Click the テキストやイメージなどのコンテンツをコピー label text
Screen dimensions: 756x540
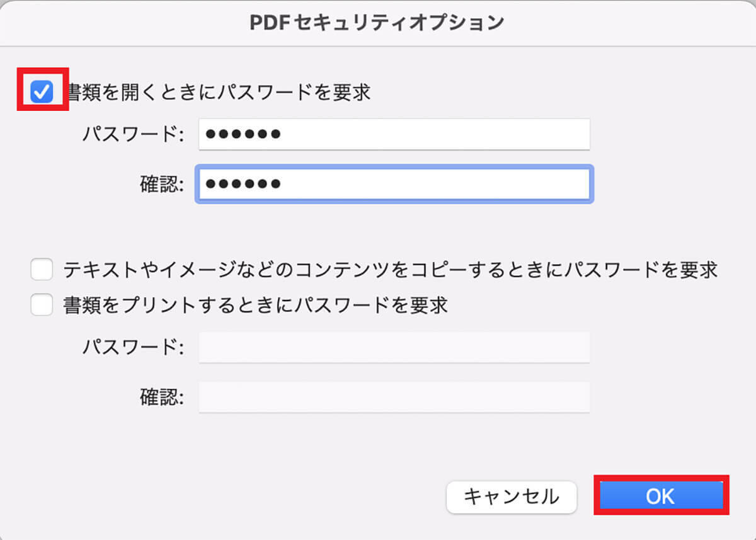pyautogui.click(x=391, y=270)
